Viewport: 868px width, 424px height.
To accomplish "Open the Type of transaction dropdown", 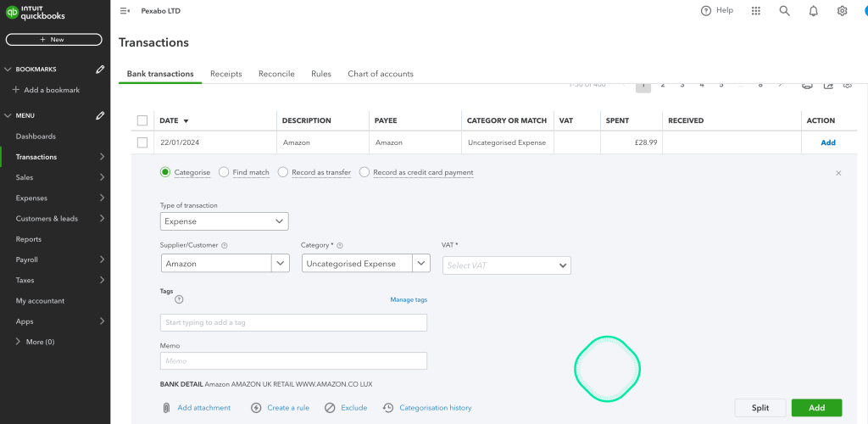I will coord(224,221).
